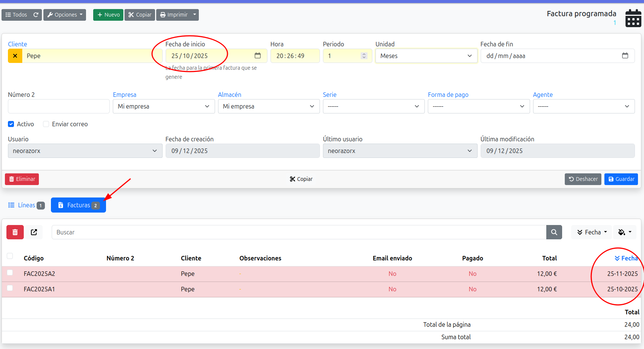Click into the Buscar search field
Viewport: 644px width, 349px height.
pos(298,232)
